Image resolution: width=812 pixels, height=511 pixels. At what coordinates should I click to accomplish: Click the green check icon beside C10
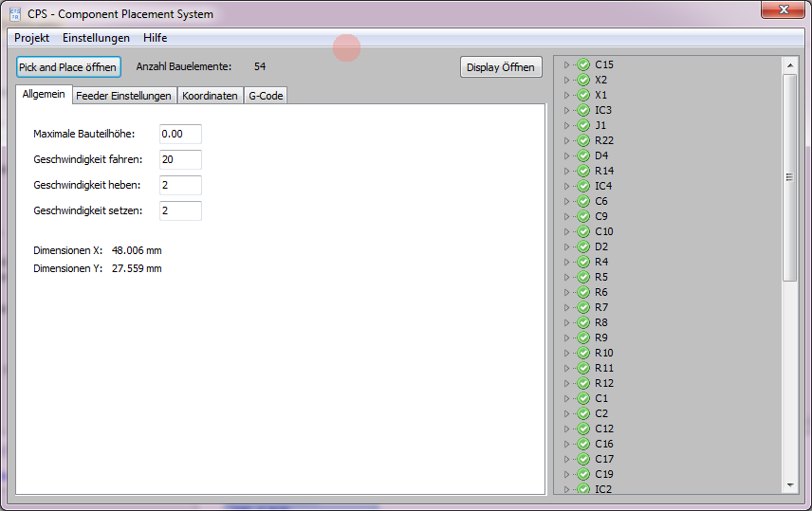point(583,231)
